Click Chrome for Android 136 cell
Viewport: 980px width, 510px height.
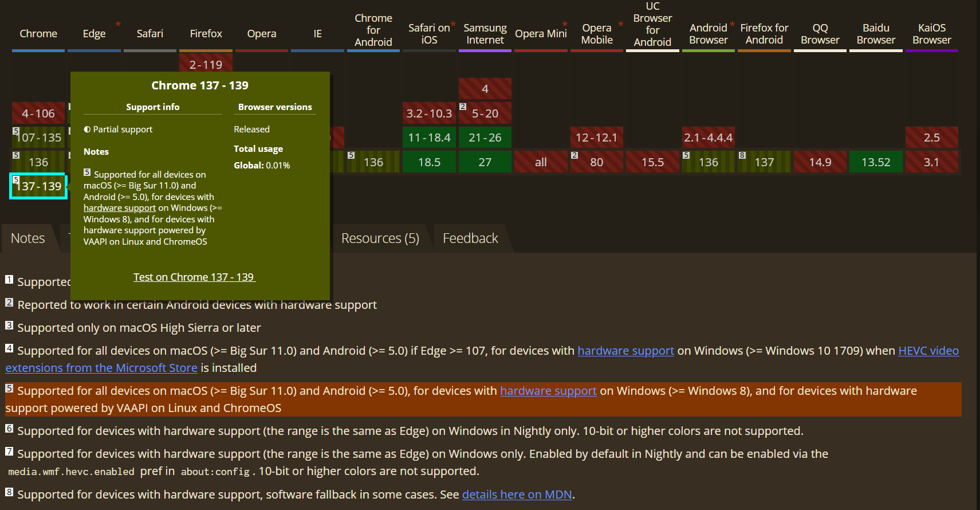pyautogui.click(x=373, y=162)
